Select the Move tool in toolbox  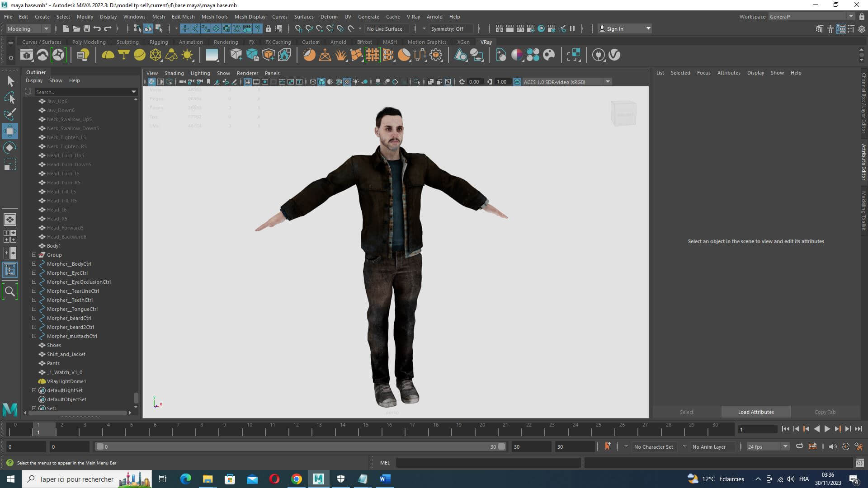(x=10, y=131)
